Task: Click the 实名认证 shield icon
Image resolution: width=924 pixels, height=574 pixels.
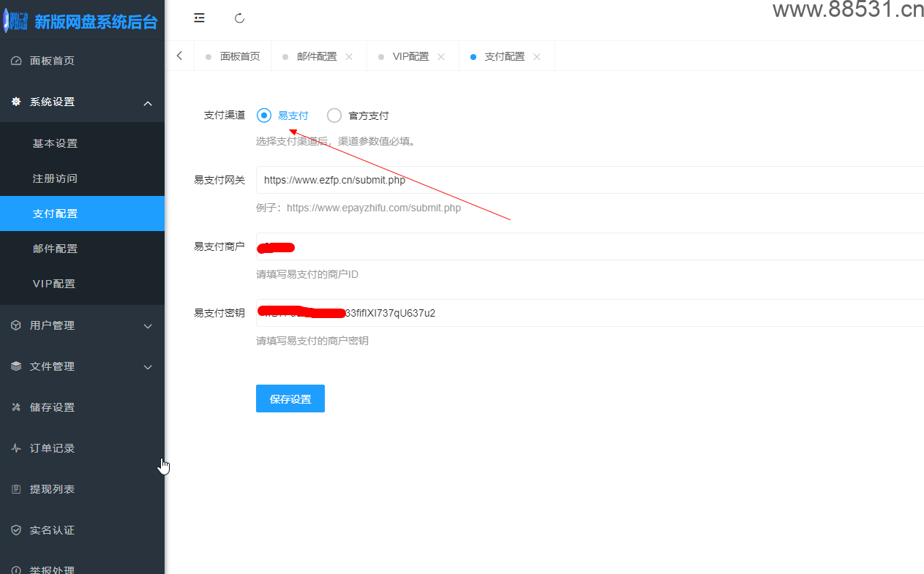Action: coord(16,530)
